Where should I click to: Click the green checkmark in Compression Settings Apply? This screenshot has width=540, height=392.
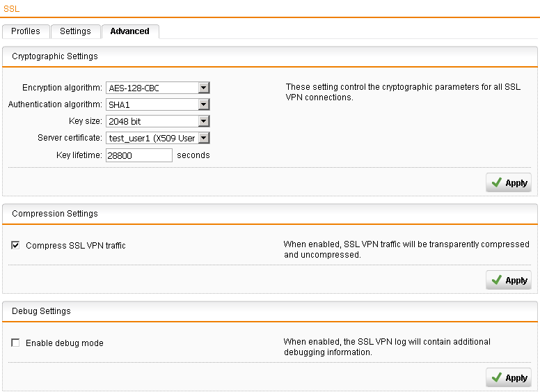pos(497,280)
